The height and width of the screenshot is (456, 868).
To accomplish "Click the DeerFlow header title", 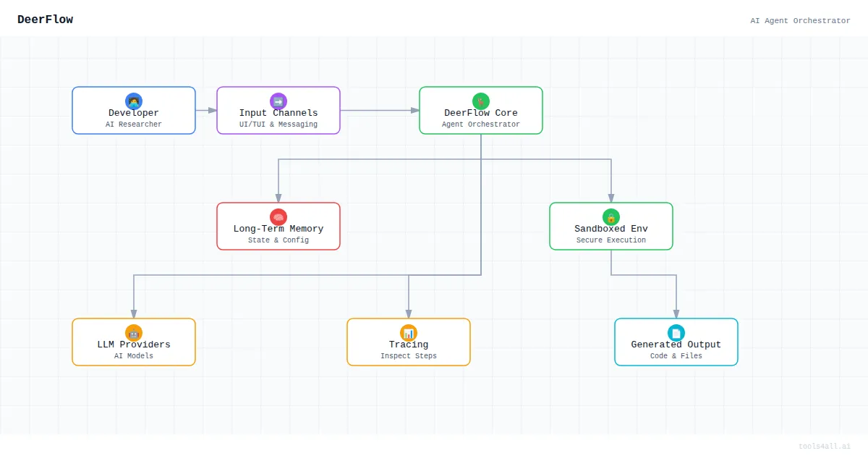I will coord(45,20).
